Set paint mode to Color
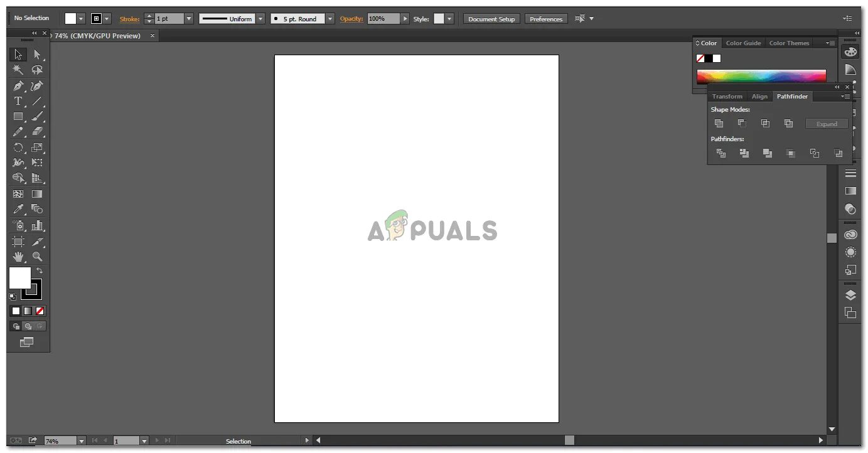This screenshot has height=453, width=868. point(16,311)
